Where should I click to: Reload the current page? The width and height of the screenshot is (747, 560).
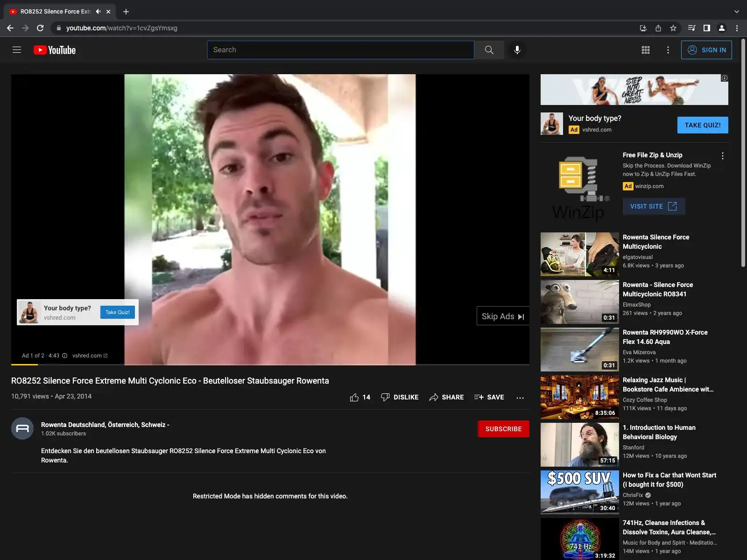click(x=40, y=28)
